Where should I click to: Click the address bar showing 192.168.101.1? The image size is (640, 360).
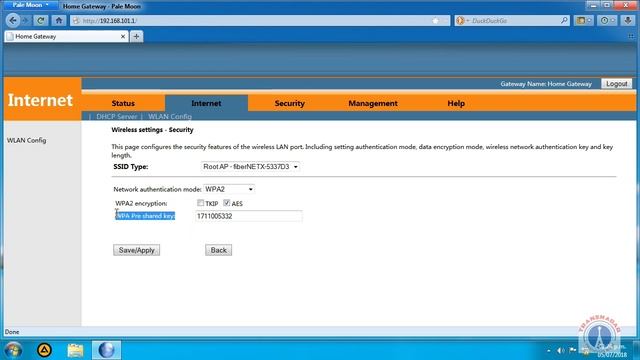[260, 20]
